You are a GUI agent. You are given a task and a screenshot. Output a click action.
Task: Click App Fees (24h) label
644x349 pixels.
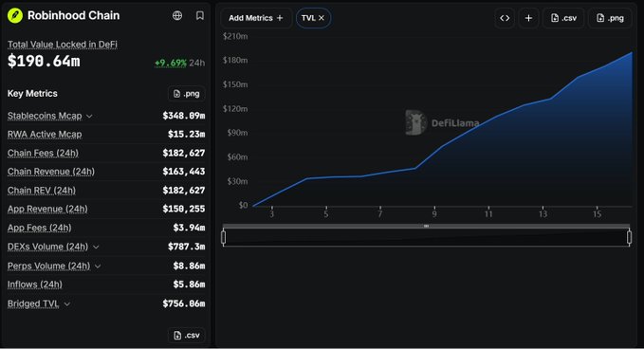(x=40, y=228)
